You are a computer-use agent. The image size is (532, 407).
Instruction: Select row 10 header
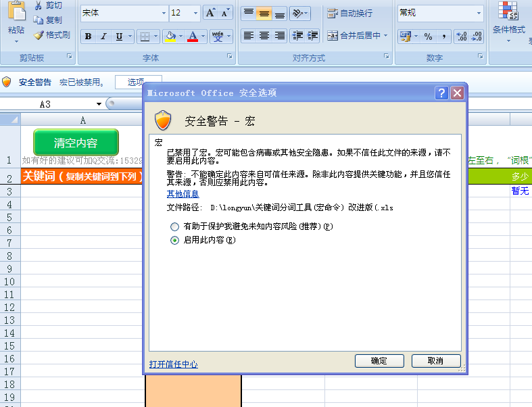coord(10,282)
